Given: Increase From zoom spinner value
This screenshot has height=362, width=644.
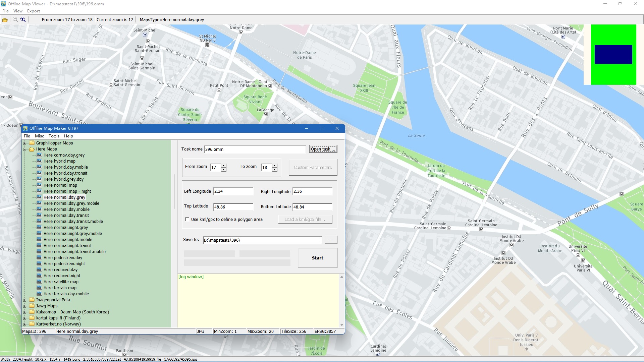Looking at the screenshot, I should click(x=224, y=165).
